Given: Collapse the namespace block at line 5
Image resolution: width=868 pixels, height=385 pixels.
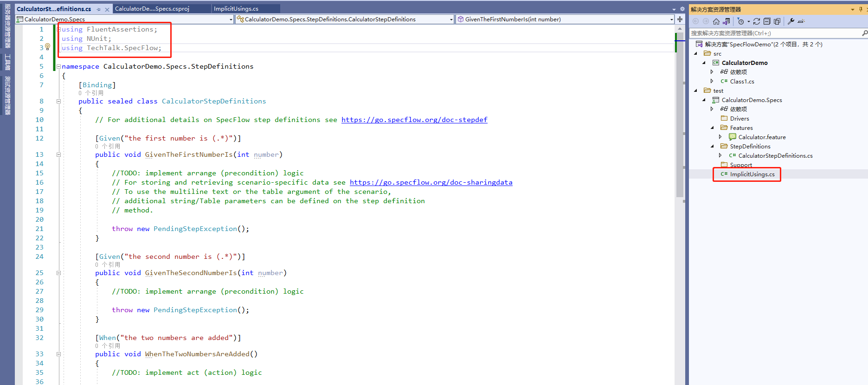Looking at the screenshot, I should (59, 66).
